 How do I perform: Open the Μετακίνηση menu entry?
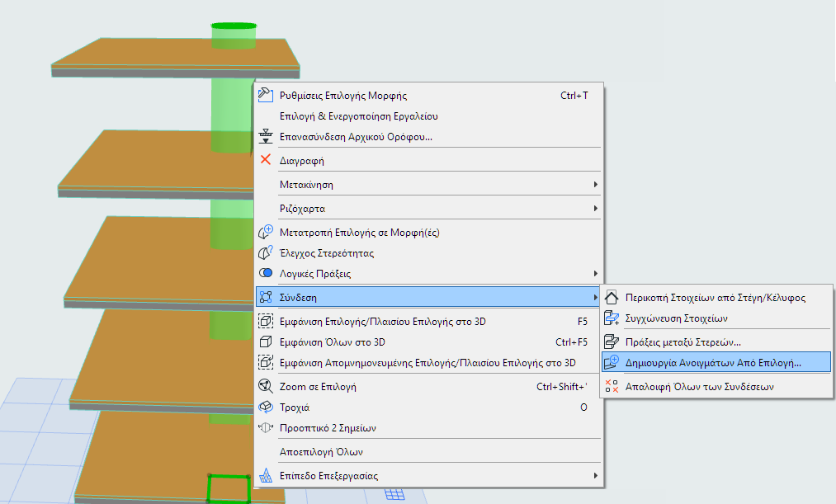click(x=429, y=184)
